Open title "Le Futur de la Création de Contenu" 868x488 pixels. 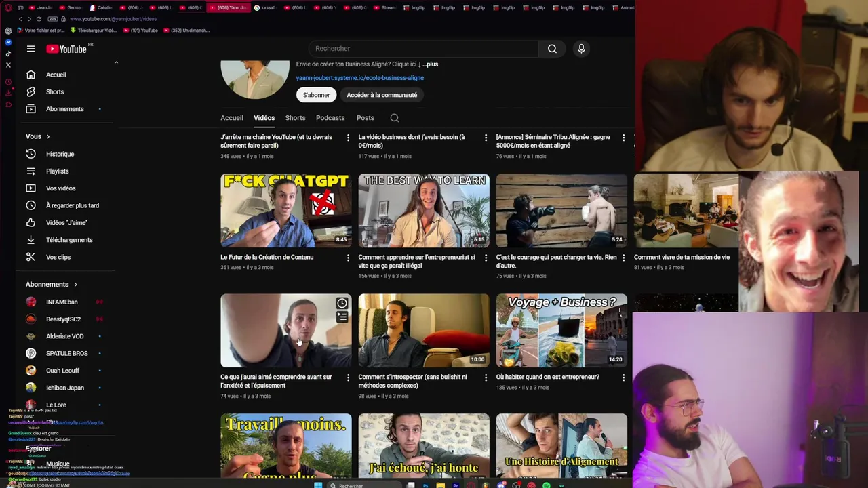[x=267, y=257]
